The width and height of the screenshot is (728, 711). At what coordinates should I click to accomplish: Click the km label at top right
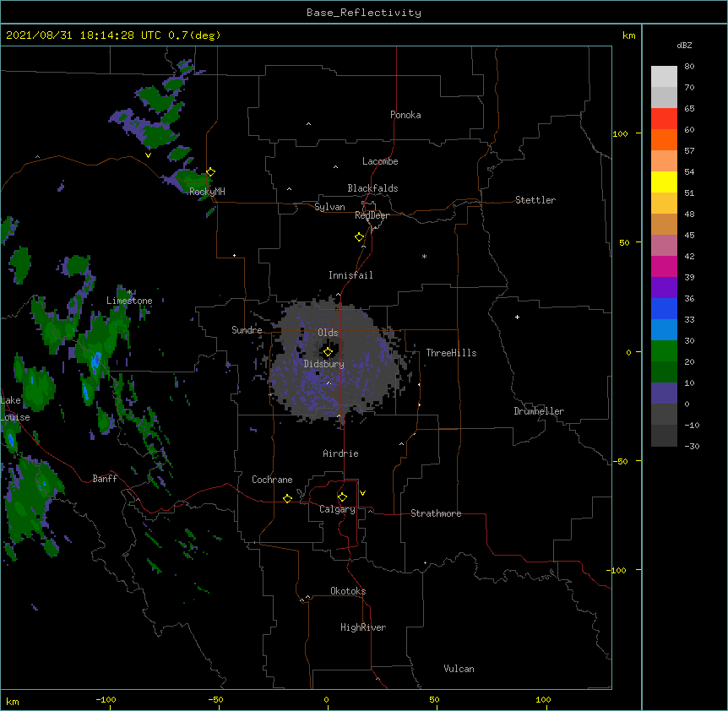tap(628, 35)
